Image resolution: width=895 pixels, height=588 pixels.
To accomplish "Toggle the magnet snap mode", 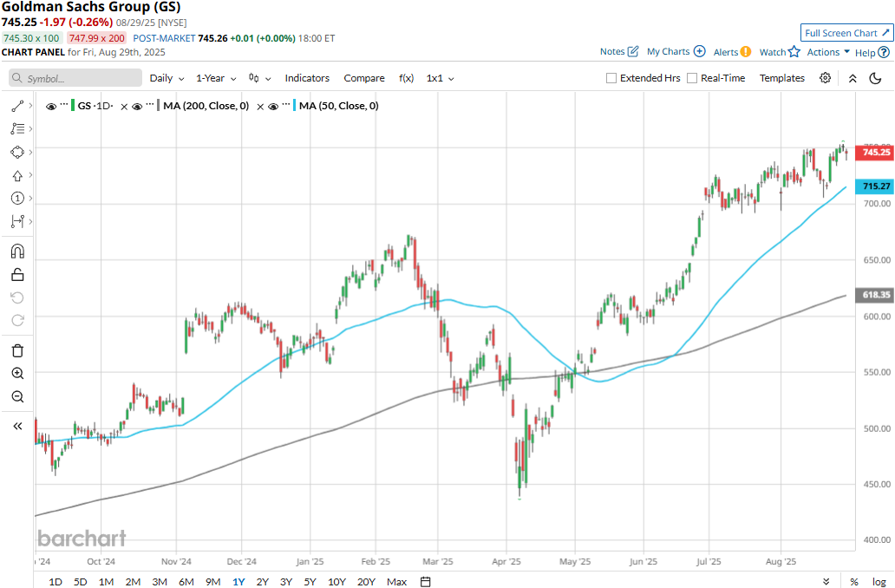I will 17,252.
